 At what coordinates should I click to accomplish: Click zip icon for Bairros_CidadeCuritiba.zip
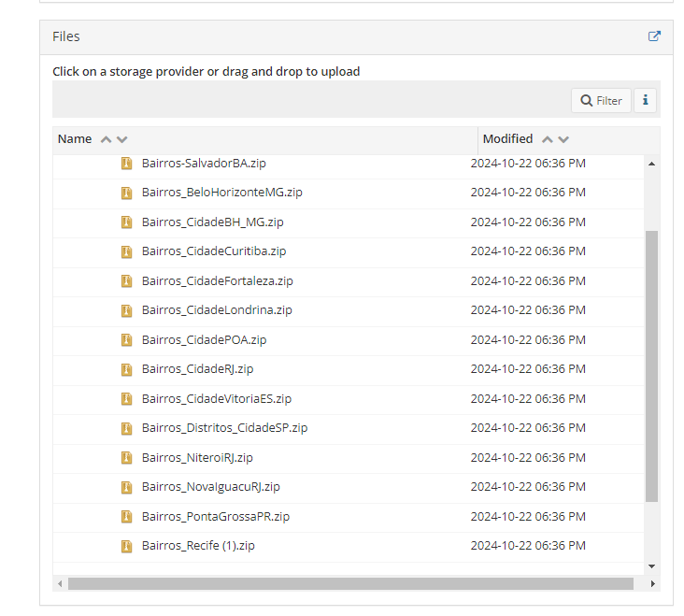(126, 251)
